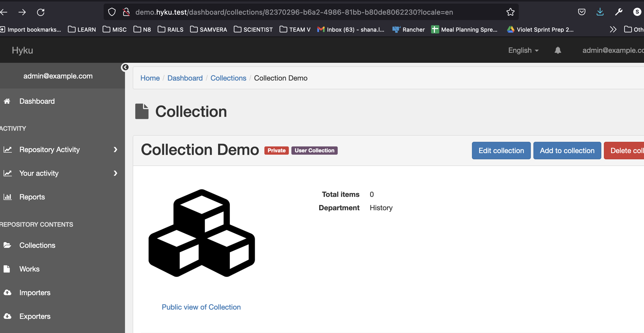Open the TEAM V bookmarks folder
644x333 pixels.
[x=295, y=30]
